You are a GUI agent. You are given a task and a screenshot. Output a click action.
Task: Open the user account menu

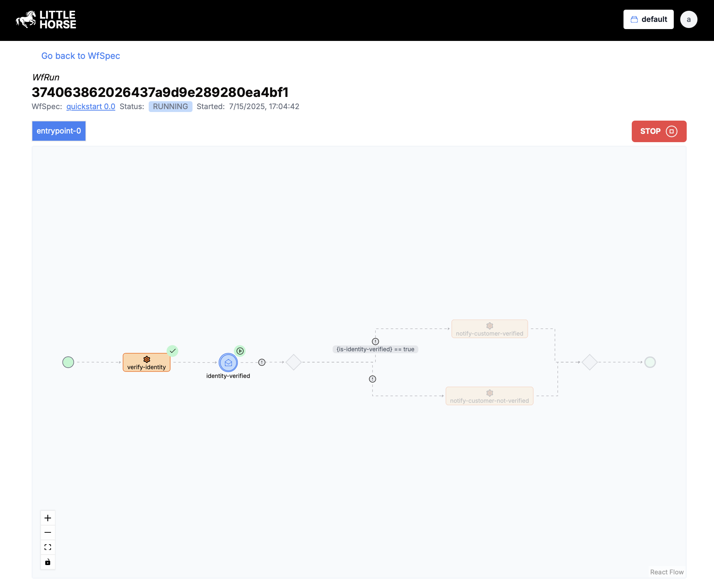688,19
